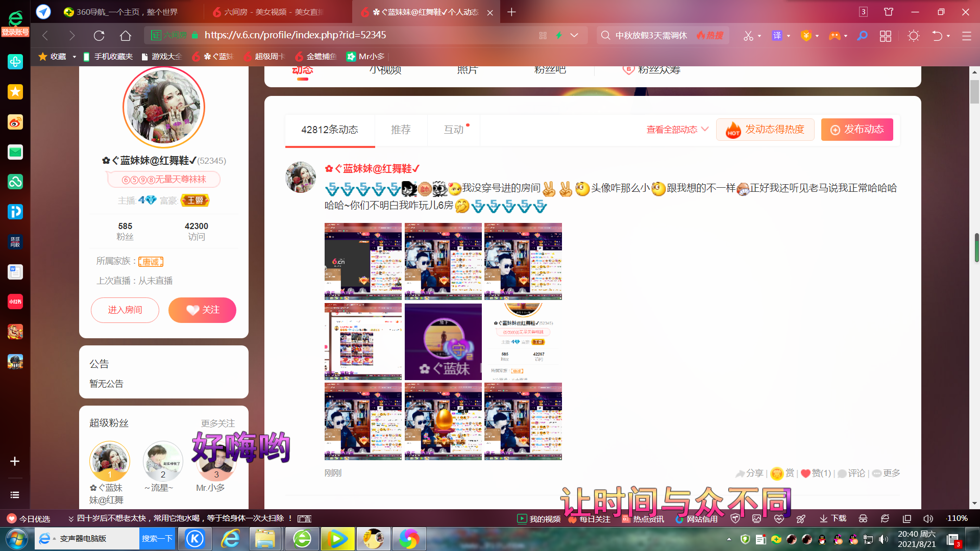
Task: Click the sidebar plus add icon
Action: click(15, 461)
